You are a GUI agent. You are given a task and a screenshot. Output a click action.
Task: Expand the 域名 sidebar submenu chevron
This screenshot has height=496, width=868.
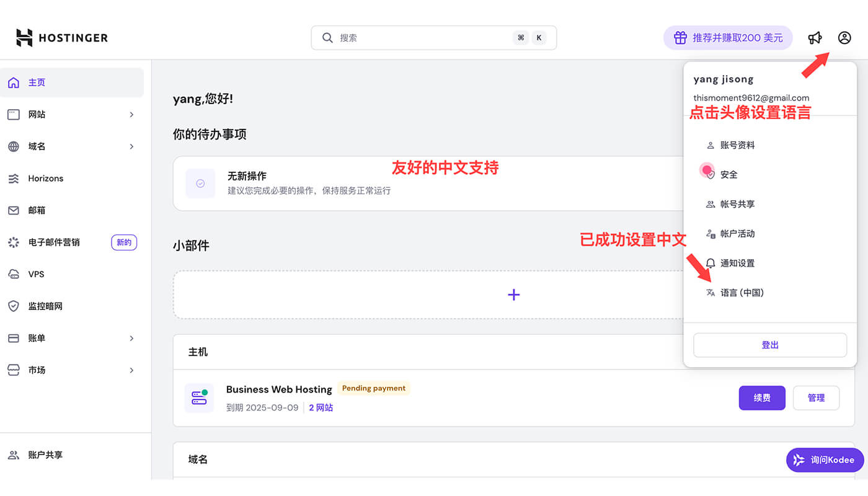point(131,147)
